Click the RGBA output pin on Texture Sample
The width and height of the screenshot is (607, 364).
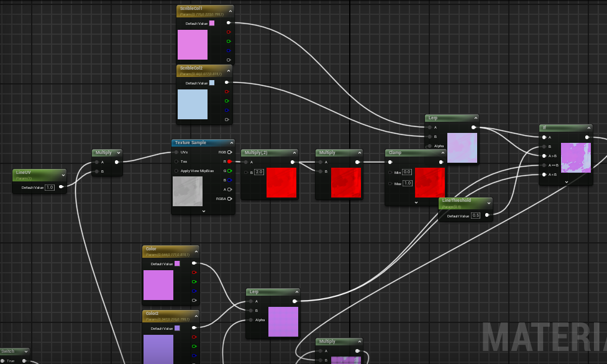click(229, 199)
